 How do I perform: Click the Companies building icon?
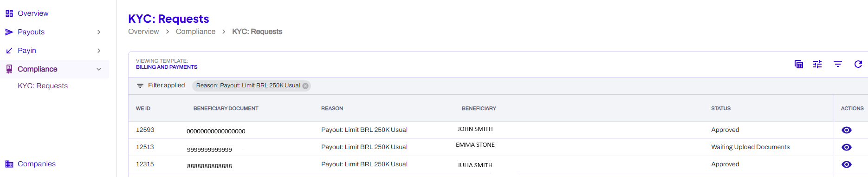(9, 164)
